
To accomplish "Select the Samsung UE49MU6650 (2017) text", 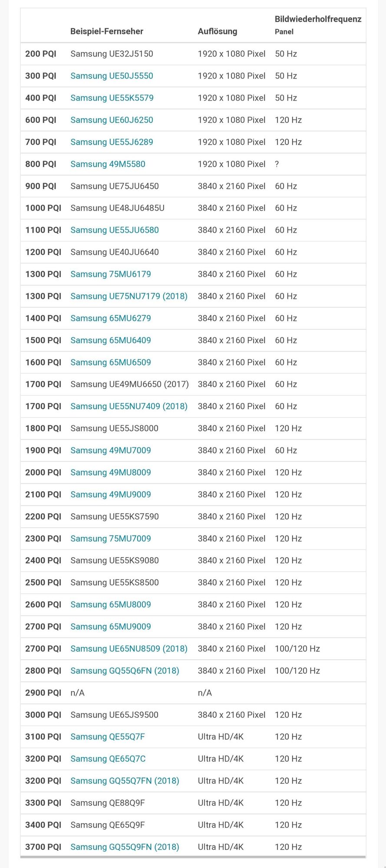I will [x=130, y=384].
